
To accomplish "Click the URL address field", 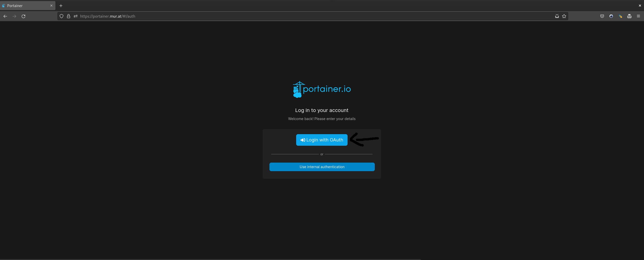I will (302, 16).
